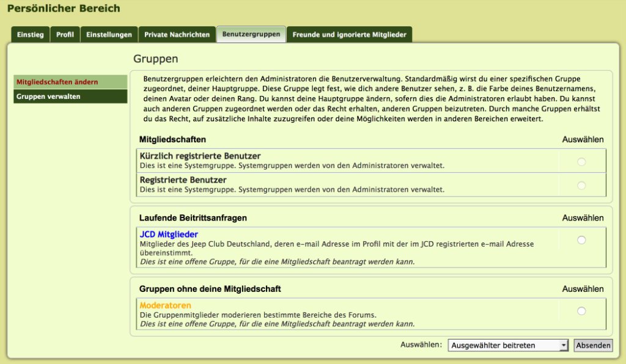Open the JCD Mitglieder group link
The image size is (626, 364).
coord(169,235)
